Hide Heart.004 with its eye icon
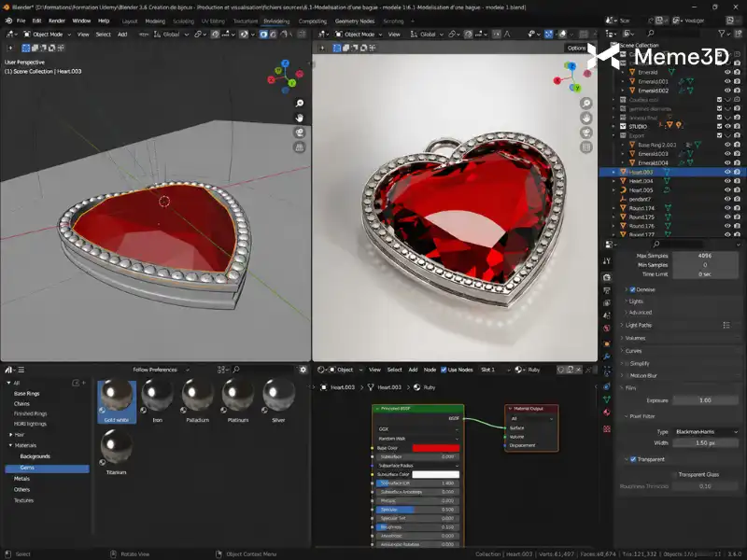This screenshot has width=747, height=560. (x=727, y=181)
